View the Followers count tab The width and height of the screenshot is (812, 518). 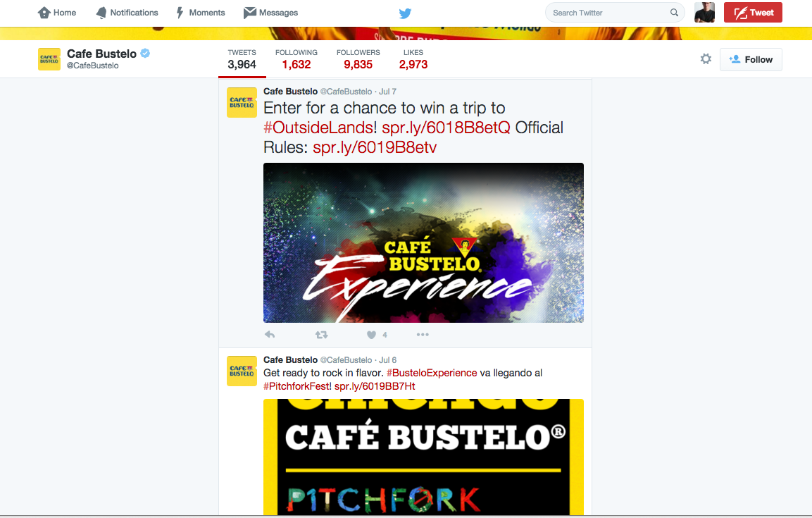click(358, 60)
